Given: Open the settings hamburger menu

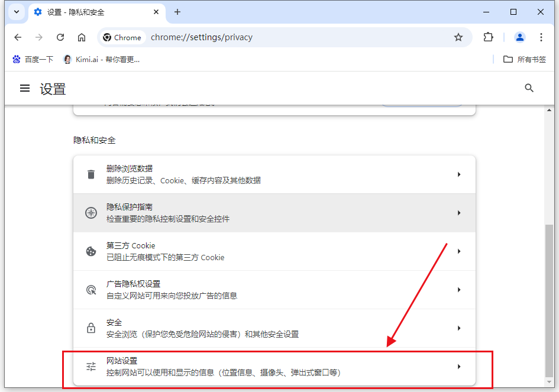Looking at the screenshot, I should (x=25, y=88).
